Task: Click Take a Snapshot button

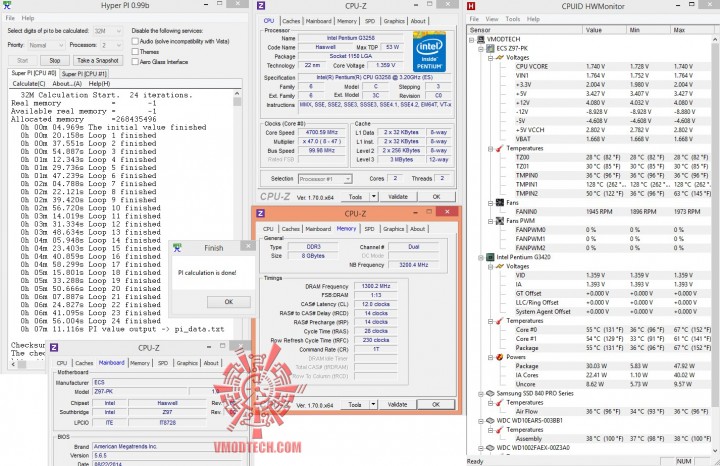Action: (98, 60)
